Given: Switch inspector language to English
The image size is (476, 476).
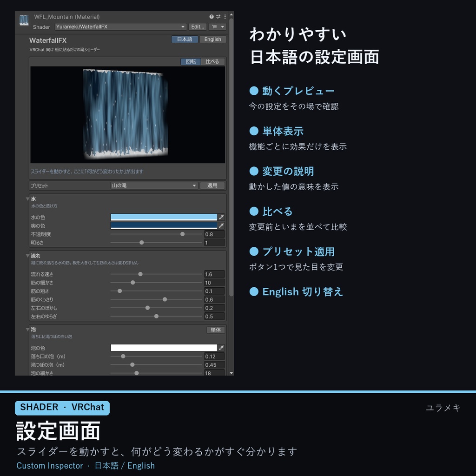Looking at the screenshot, I should pos(213,40).
